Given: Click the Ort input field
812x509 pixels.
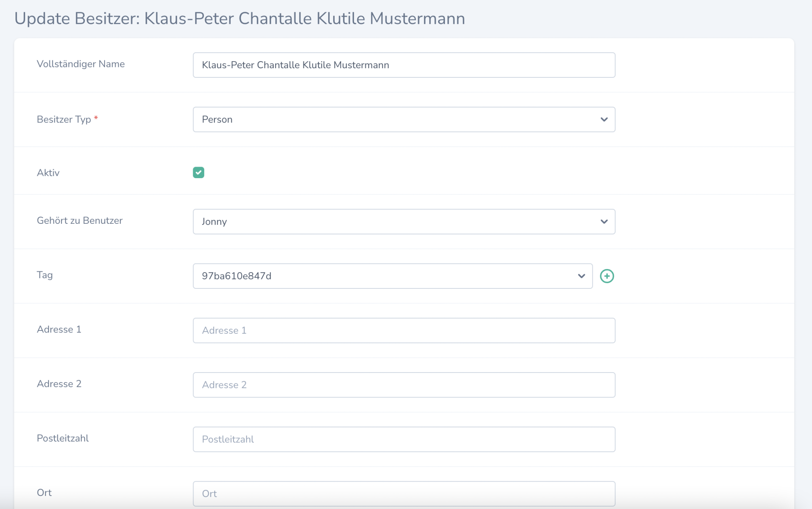Looking at the screenshot, I should tap(404, 494).
